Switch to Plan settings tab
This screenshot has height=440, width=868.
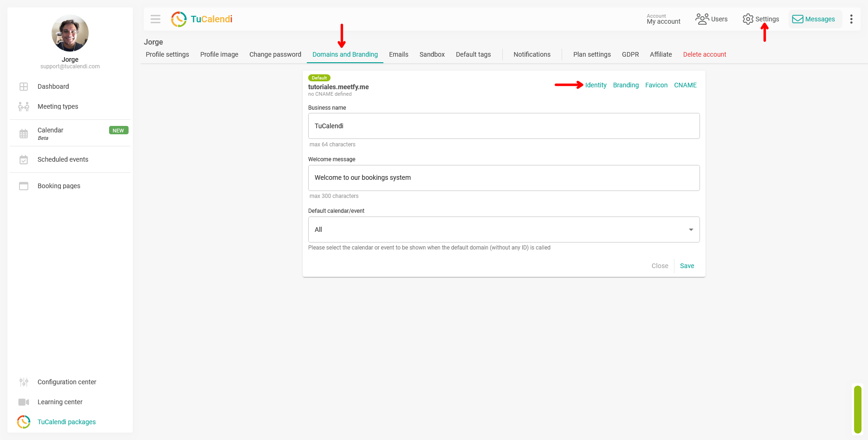click(x=592, y=54)
